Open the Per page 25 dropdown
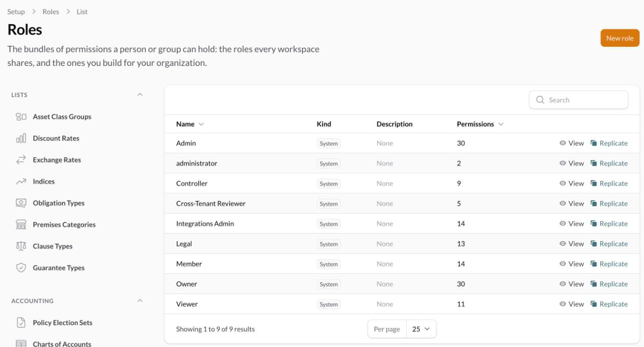The image size is (644, 347). tap(421, 329)
